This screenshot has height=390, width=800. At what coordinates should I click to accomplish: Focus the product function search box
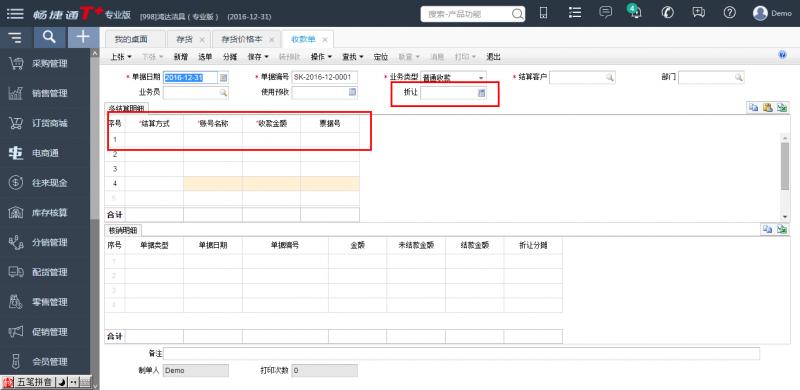point(467,14)
